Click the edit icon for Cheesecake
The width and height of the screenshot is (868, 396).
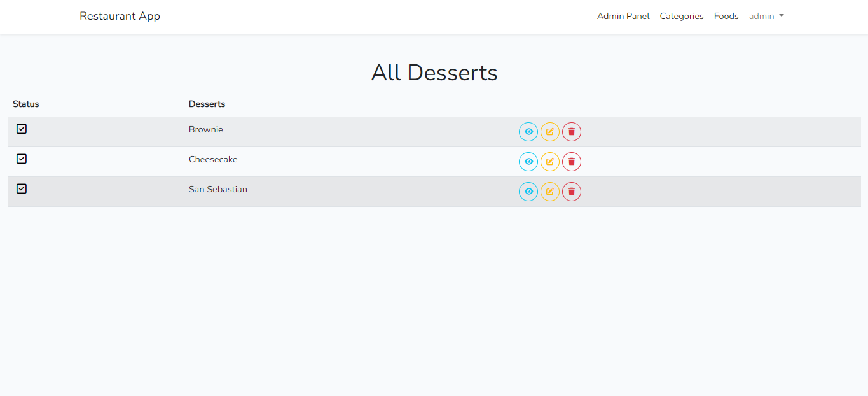550,162
